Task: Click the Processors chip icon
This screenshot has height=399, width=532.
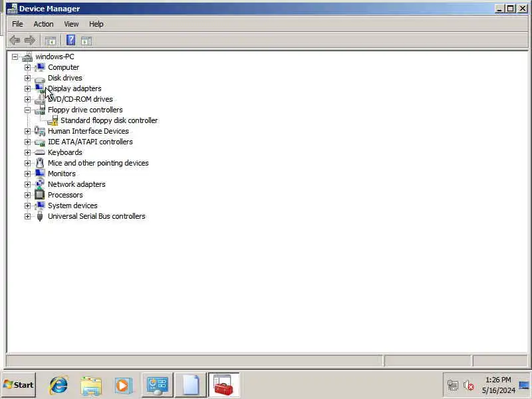Action: [40, 195]
